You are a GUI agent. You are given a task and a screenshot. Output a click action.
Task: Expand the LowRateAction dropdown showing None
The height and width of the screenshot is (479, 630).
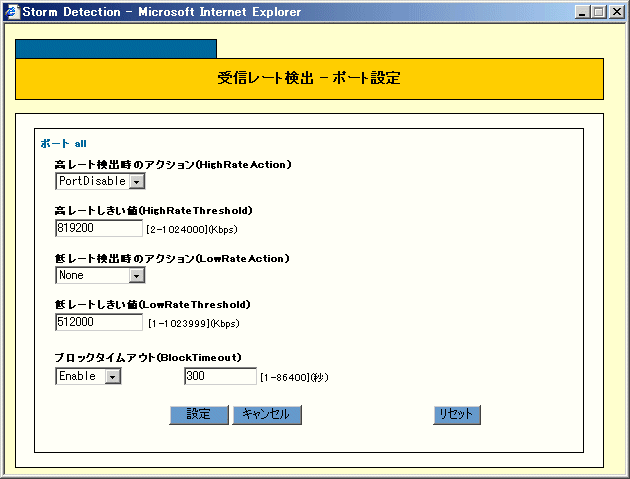click(x=137, y=275)
